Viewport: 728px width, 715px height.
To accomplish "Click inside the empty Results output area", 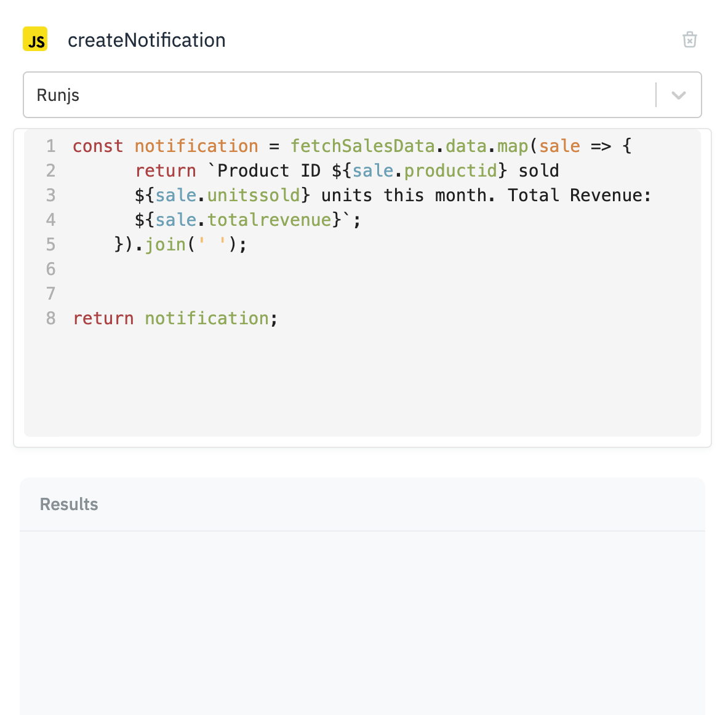I will click(x=362, y=621).
